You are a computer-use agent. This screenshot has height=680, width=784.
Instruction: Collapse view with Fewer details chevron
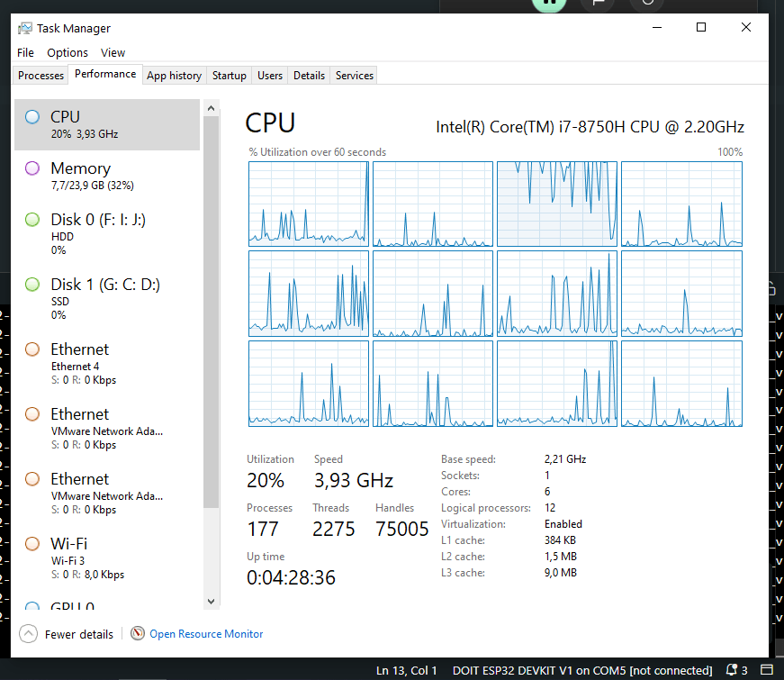click(x=28, y=634)
